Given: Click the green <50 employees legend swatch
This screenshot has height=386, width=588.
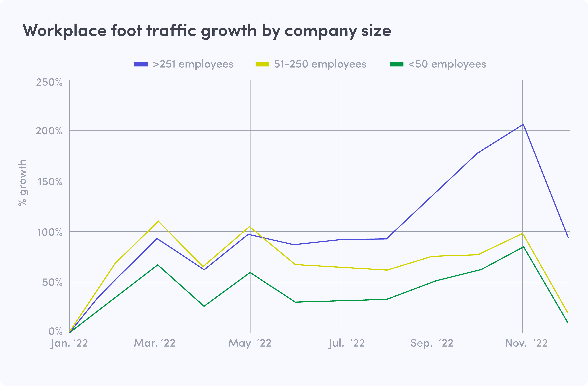Looking at the screenshot, I should [397, 64].
